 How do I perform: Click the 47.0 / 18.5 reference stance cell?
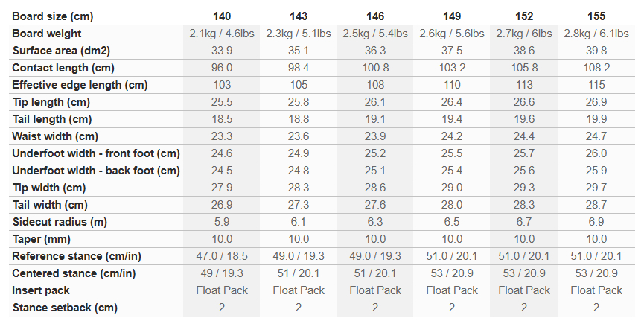[x=222, y=256]
